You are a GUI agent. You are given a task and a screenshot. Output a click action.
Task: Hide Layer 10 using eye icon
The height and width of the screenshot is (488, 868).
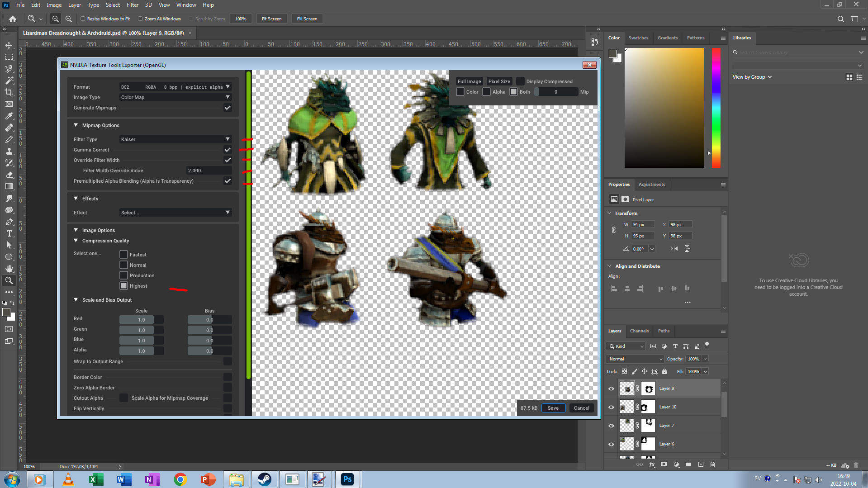[x=611, y=407]
